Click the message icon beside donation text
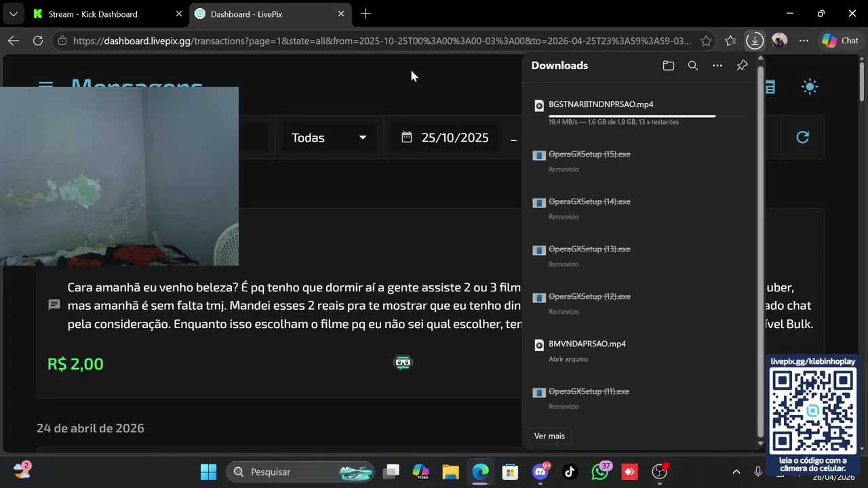 tap(54, 306)
